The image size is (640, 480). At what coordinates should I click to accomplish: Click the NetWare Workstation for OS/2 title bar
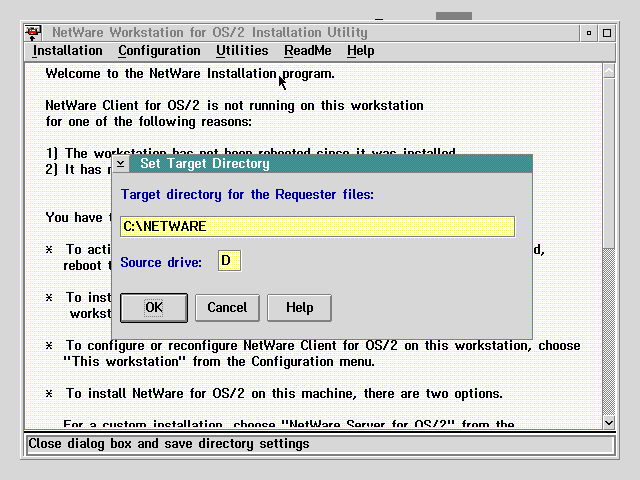pyautogui.click(x=310, y=33)
